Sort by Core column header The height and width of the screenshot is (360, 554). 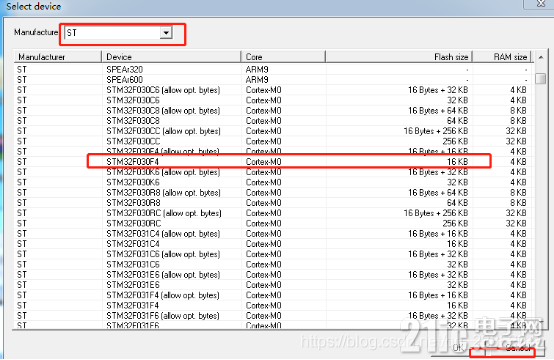[283, 57]
